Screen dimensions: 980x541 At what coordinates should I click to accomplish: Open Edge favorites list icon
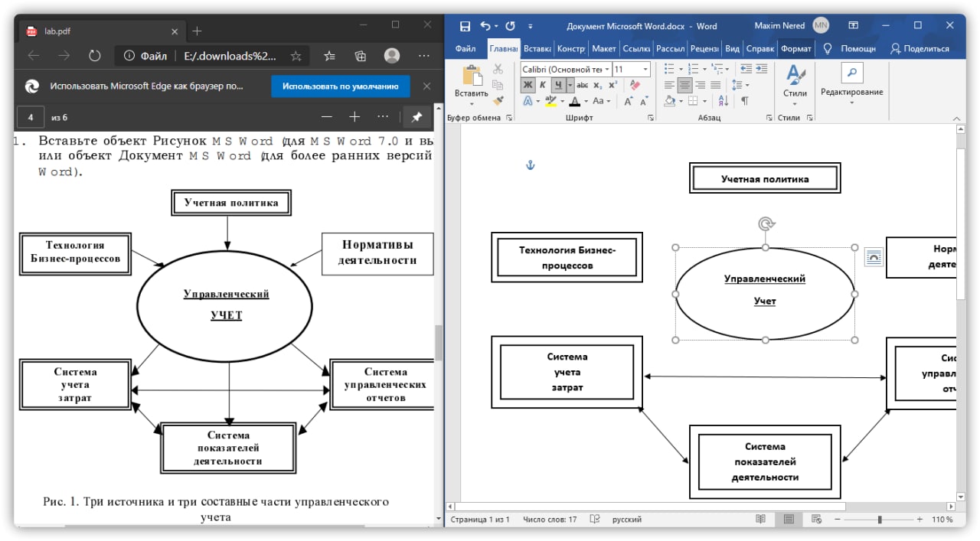[329, 56]
